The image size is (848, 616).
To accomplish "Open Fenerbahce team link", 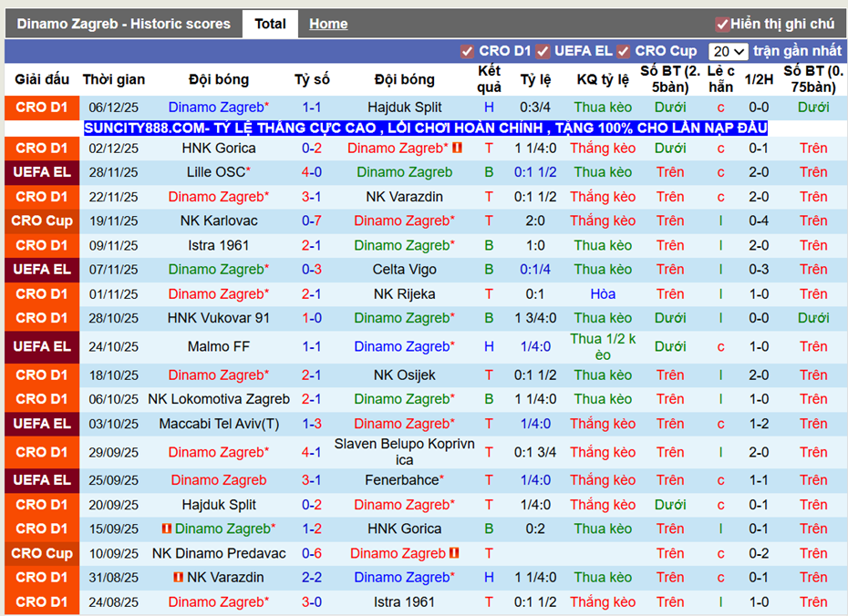I will (x=401, y=480).
